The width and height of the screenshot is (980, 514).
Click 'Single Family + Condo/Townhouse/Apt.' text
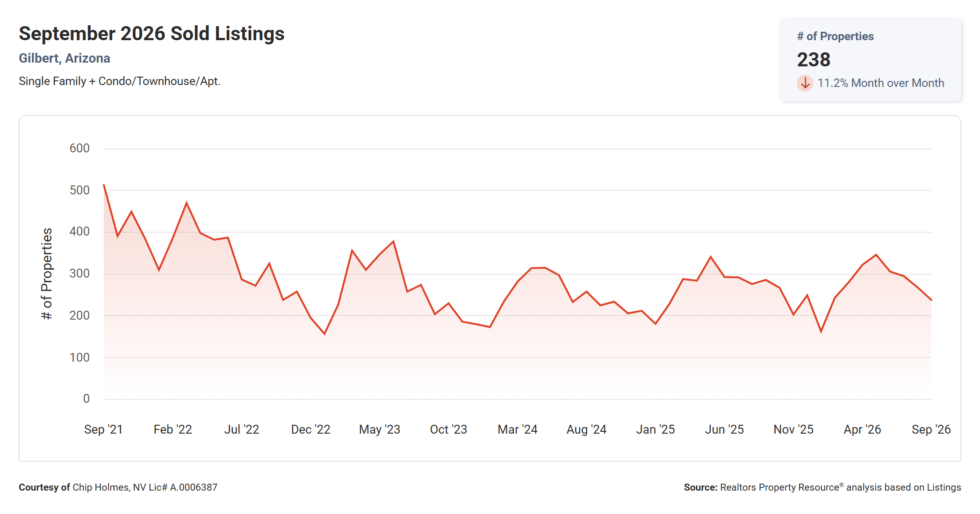tap(119, 81)
